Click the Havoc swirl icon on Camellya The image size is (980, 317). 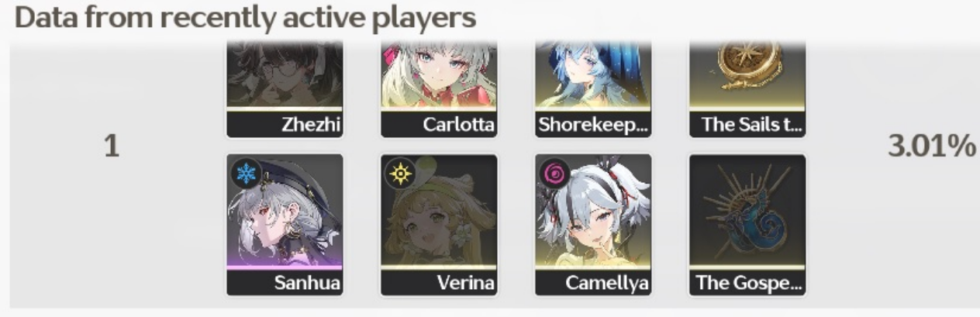point(554,174)
